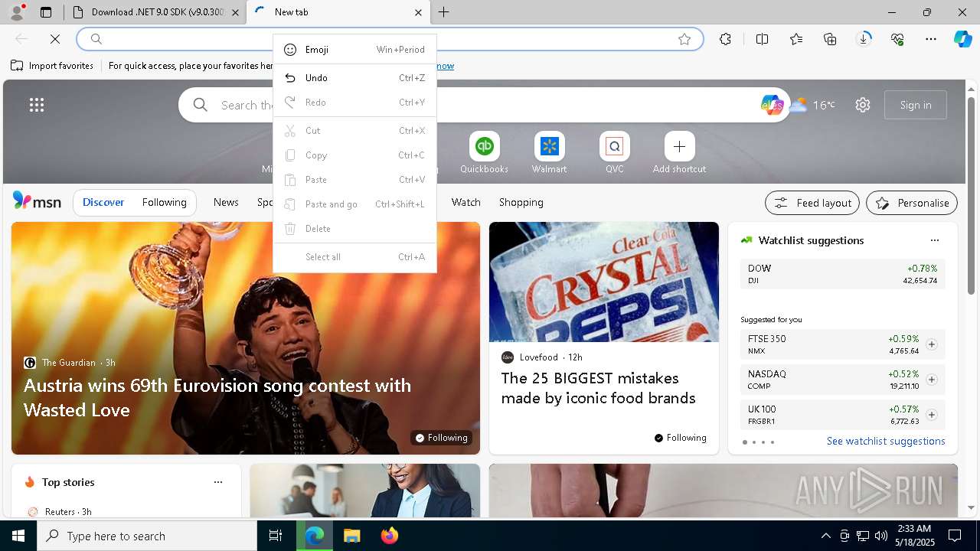Viewport: 980px width, 551px height.
Task: Open Watchlist suggestions more options
Action: [934, 240]
